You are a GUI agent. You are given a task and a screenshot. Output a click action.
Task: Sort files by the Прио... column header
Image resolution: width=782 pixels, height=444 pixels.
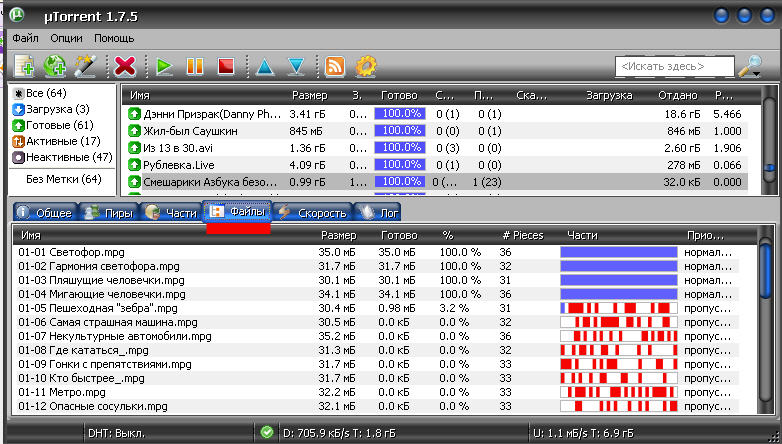click(705, 235)
